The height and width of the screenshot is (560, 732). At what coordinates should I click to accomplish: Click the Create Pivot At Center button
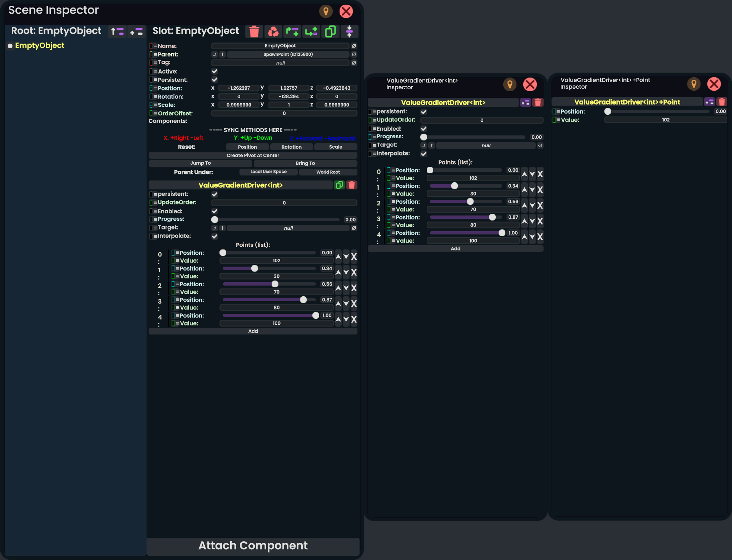[253, 155]
